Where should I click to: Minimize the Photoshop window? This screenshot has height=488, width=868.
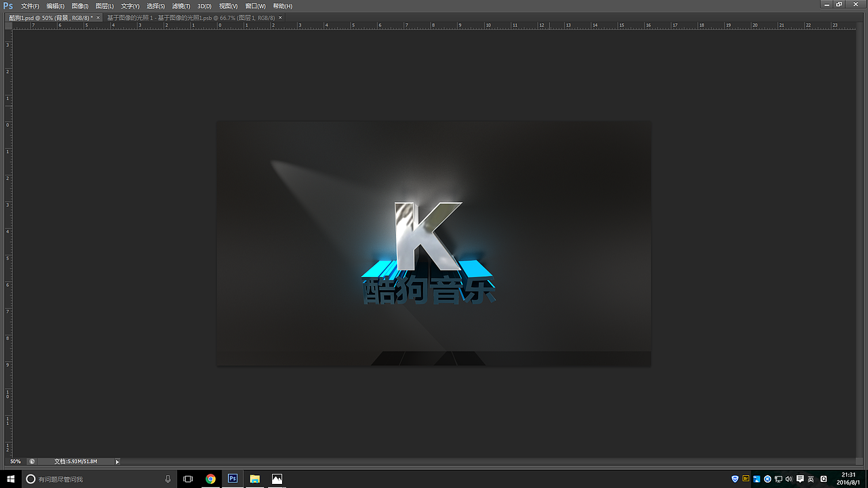(x=827, y=4)
